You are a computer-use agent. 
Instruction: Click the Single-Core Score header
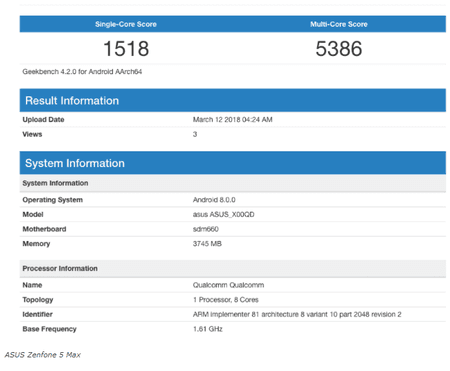tap(126, 24)
